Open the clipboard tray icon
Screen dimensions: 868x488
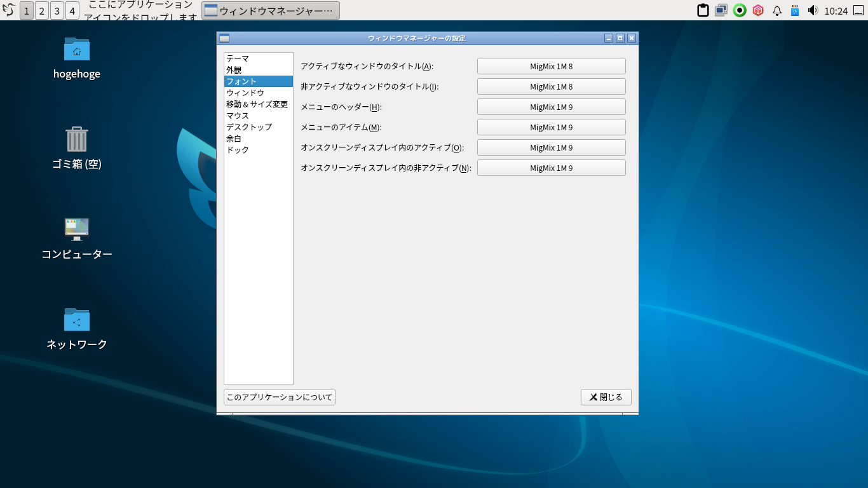click(703, 10)
